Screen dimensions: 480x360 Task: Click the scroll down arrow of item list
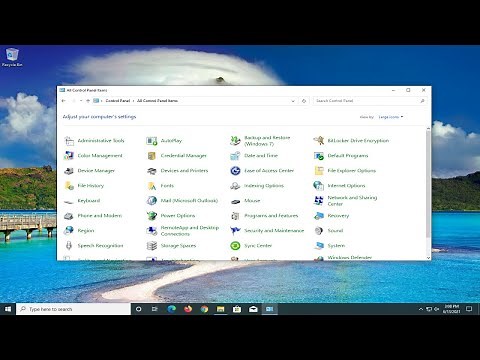(x=428, y=258)
